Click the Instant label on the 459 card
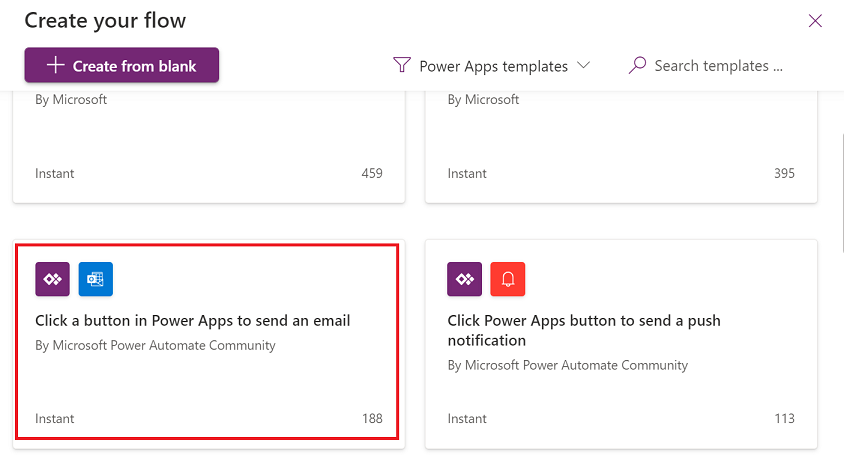 [54, 173]
